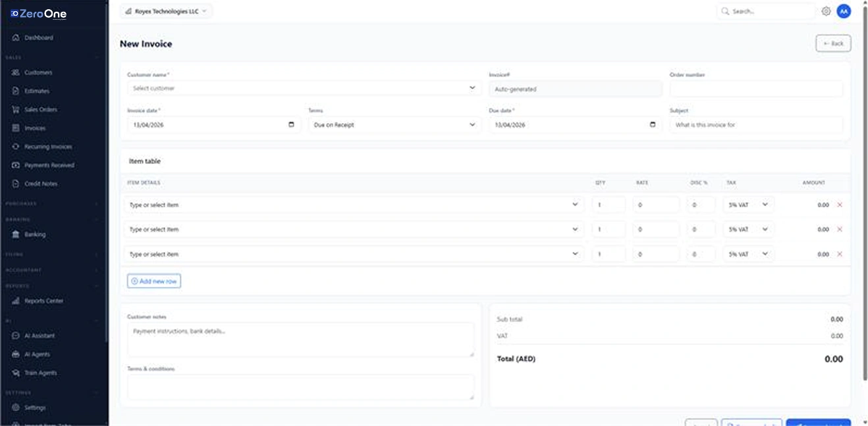Viewport: 868px width, 426px height.
Task: Click the Terms & conditions text area
Action: coord(300,387)
